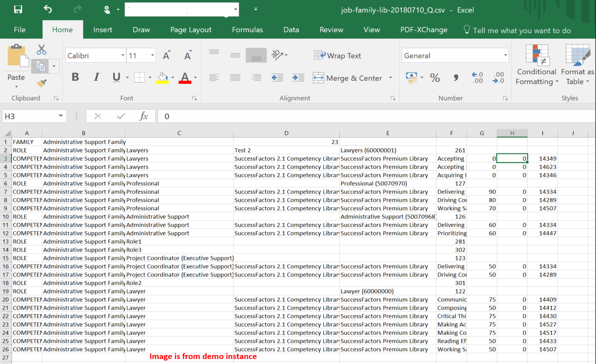Switch to the Formulas tab
596x364 pixels.
coord(247,30)
